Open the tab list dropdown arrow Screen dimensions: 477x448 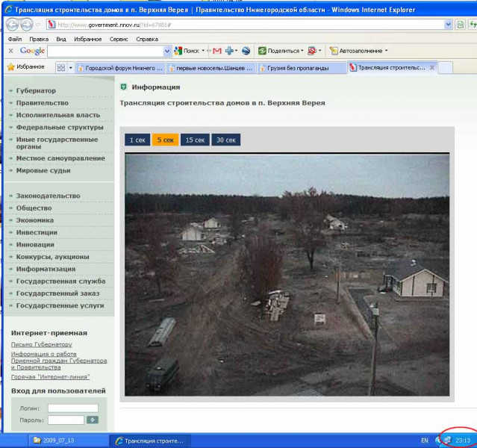click(x=71, y=67)
